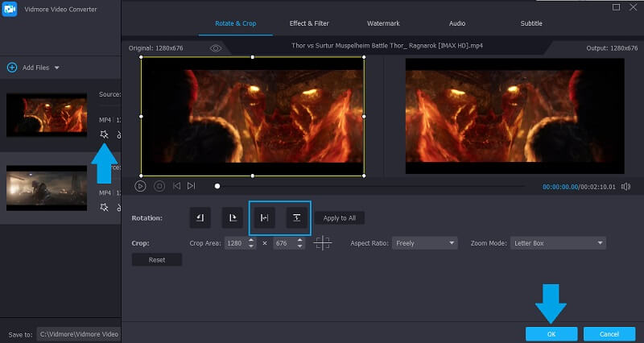Screen dimensions: 644x343
Task: Switch to the Effect & Filter tab
Action: coord(309,23)
